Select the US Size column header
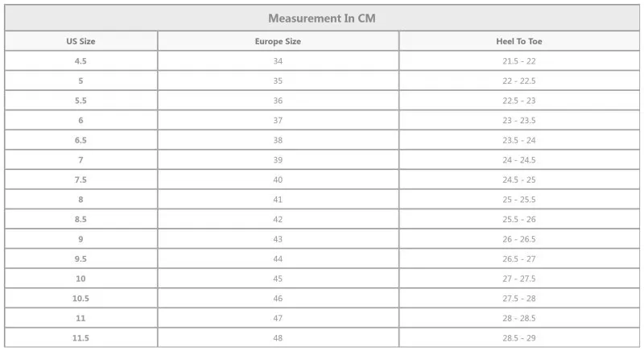 (x=81, y=41)
